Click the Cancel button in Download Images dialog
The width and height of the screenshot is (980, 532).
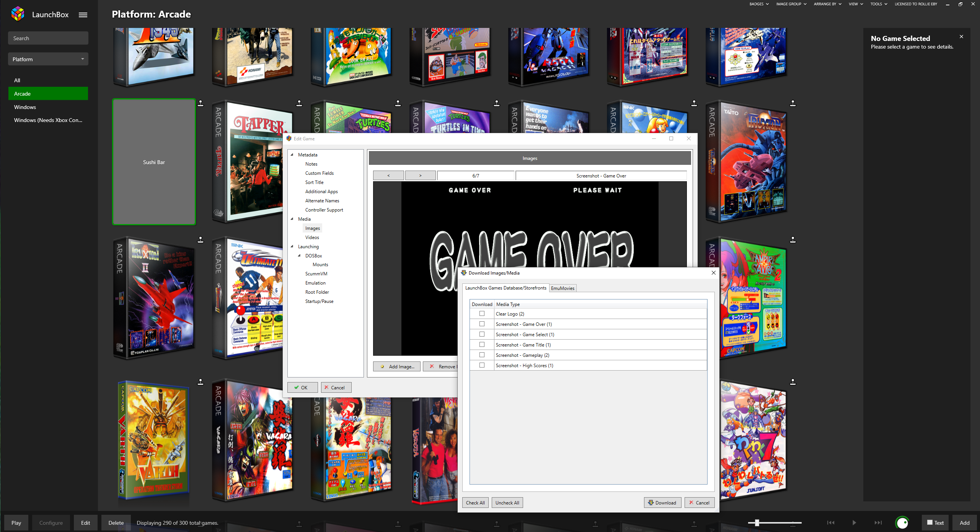click(x=698, y=502)
